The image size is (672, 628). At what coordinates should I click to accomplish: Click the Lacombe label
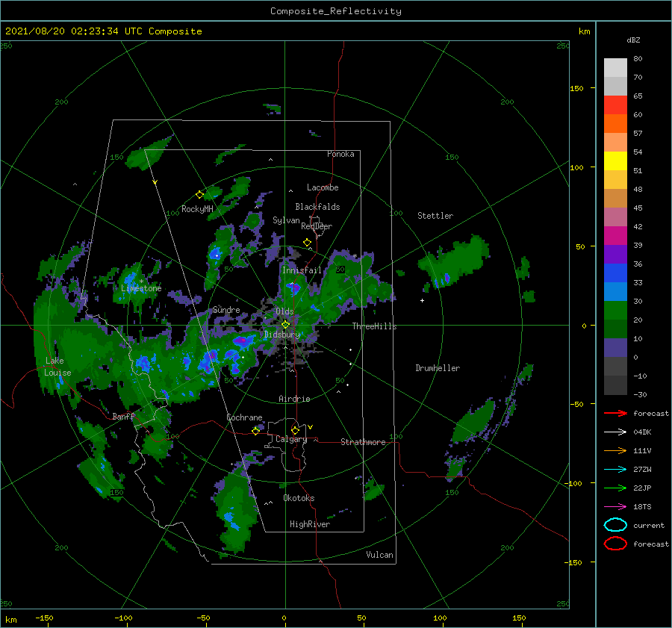tap(323, 187)
